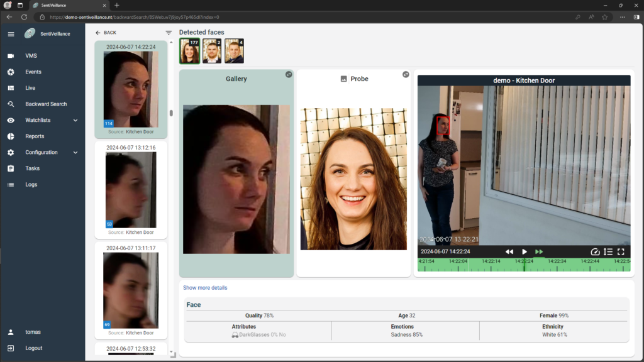Bookmark page with the star icon
The height and width of the screenshot is (362, 644).
(x=604, y=17)
